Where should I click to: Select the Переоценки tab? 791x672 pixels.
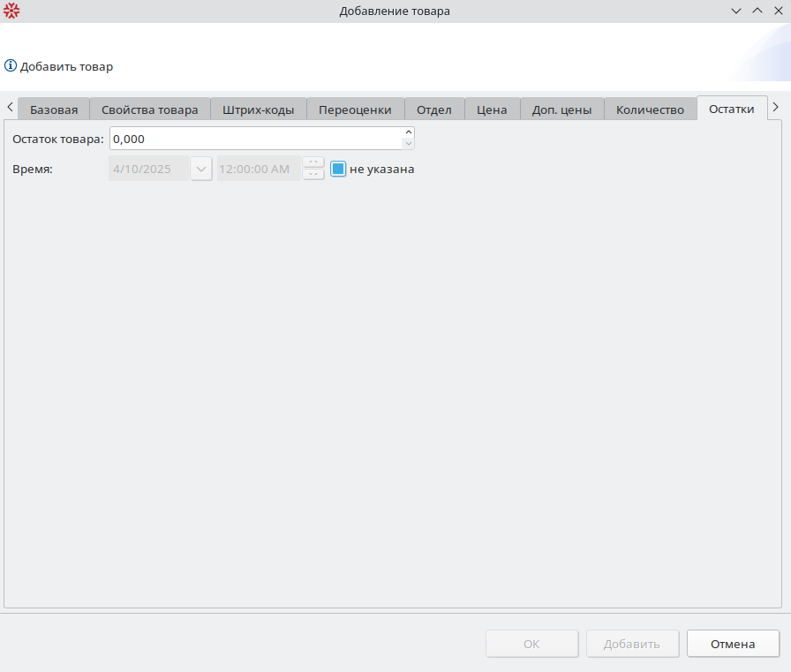[x=355, y=109]
